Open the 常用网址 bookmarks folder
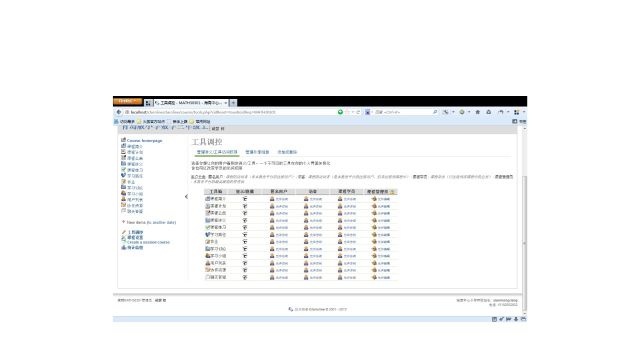This screenshot has height=360, width=640. click(x=200, y=122)
